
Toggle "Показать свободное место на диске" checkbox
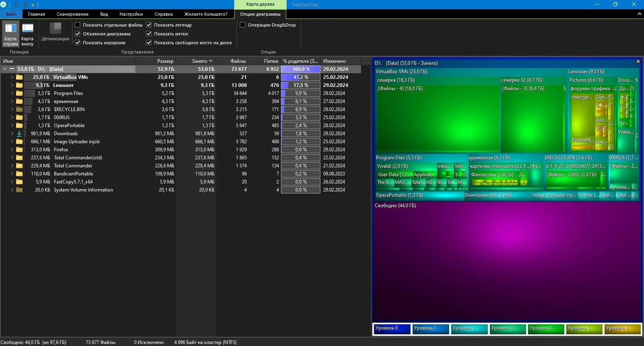(149, 43)
